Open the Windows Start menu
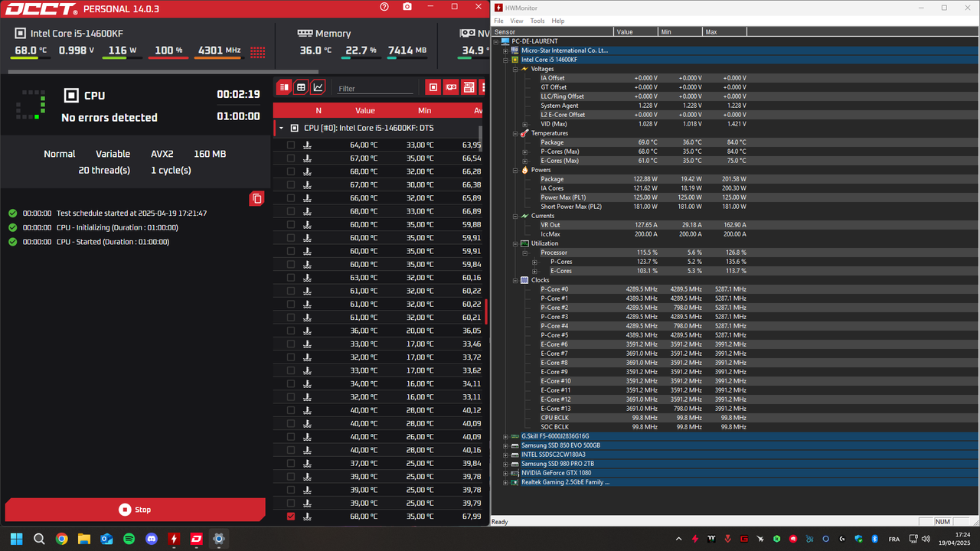 (17, 539)
